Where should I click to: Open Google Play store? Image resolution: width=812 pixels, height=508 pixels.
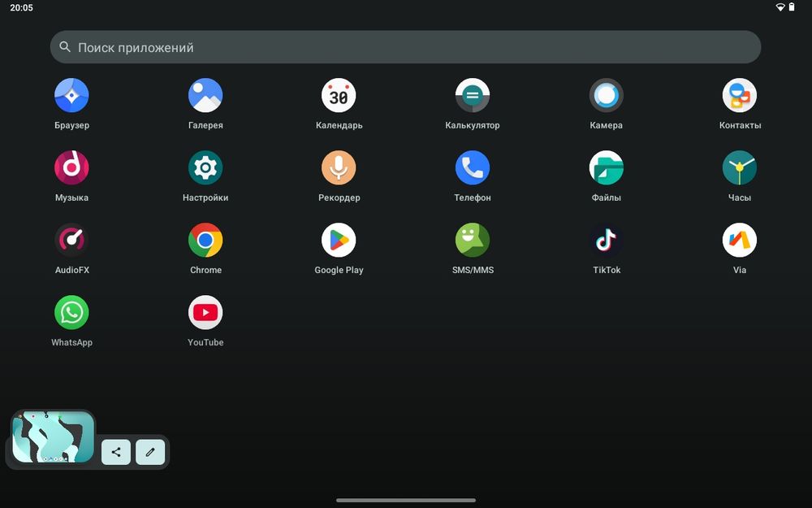click(339, 240)
